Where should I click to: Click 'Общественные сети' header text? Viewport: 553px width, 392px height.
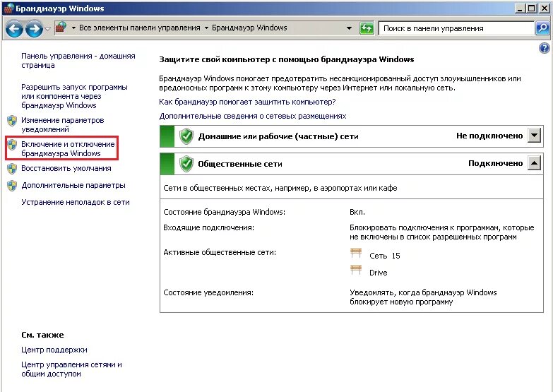pos(240,164)
